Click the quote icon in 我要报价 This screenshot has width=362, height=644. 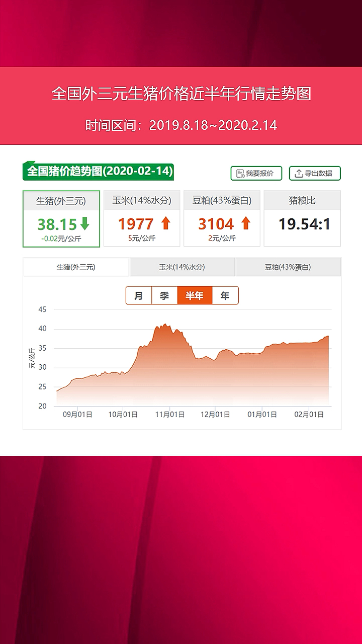click(240, 173)
